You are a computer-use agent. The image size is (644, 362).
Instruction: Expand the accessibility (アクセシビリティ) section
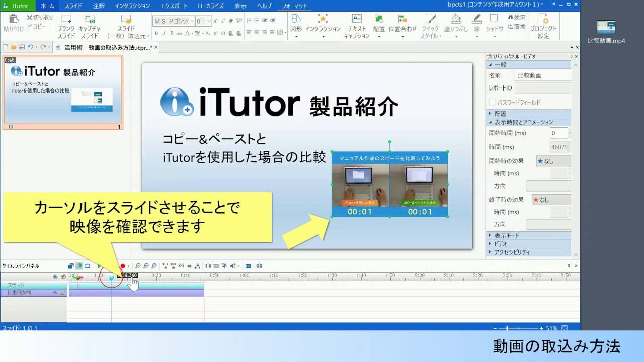[529, 252]
